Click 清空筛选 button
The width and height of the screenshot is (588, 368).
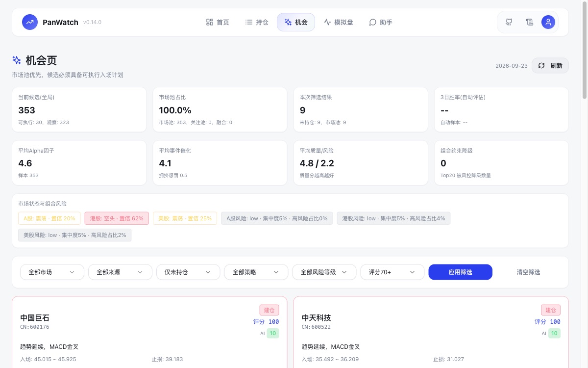pos(528,272)
